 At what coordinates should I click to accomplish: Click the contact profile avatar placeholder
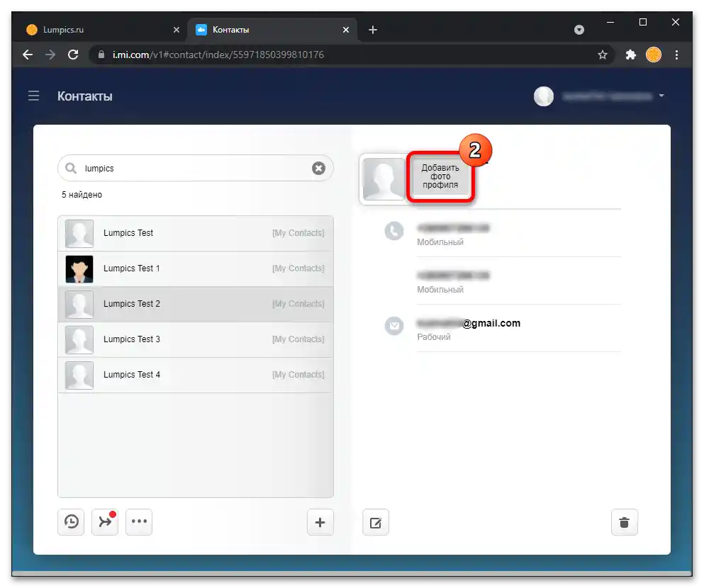tap(384, 179)
